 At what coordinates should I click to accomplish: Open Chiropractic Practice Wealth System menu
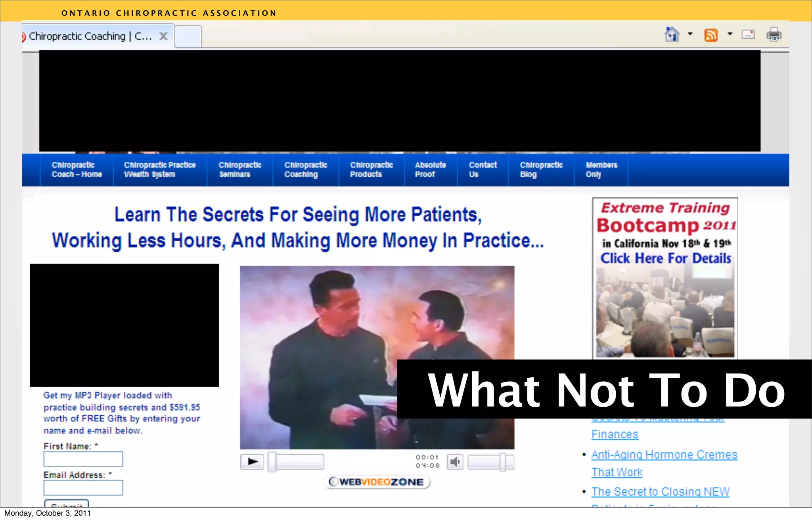pos(160,170)
